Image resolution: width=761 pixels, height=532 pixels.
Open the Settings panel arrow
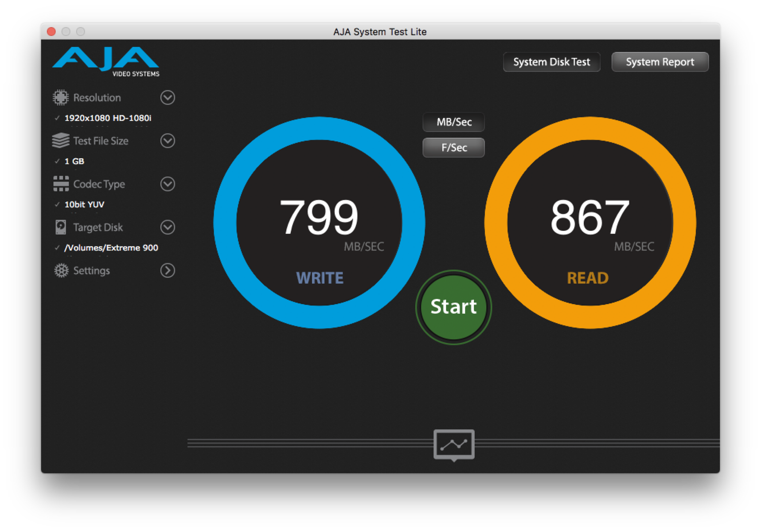point(168,270)
